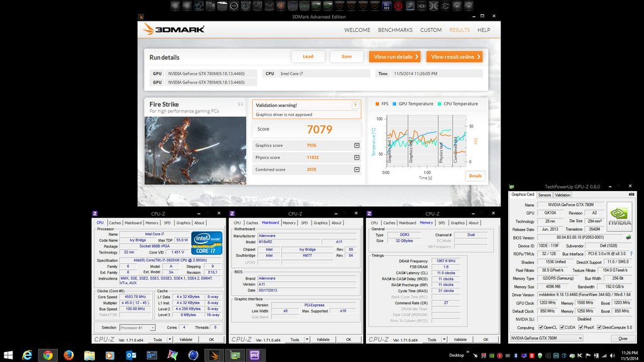This screenshot has height=362, width=644.
Task: Open Tools dropdown arrow in CPU-Z Mainboard window
Action: pyautogui.click(x=307, y=339)
